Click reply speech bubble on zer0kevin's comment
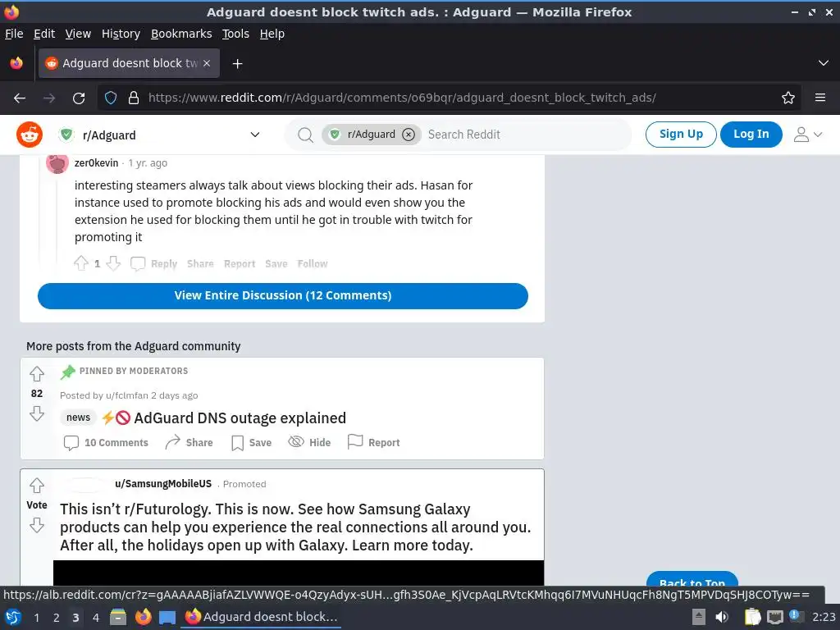The image size is (840, 630). (138, 263)
